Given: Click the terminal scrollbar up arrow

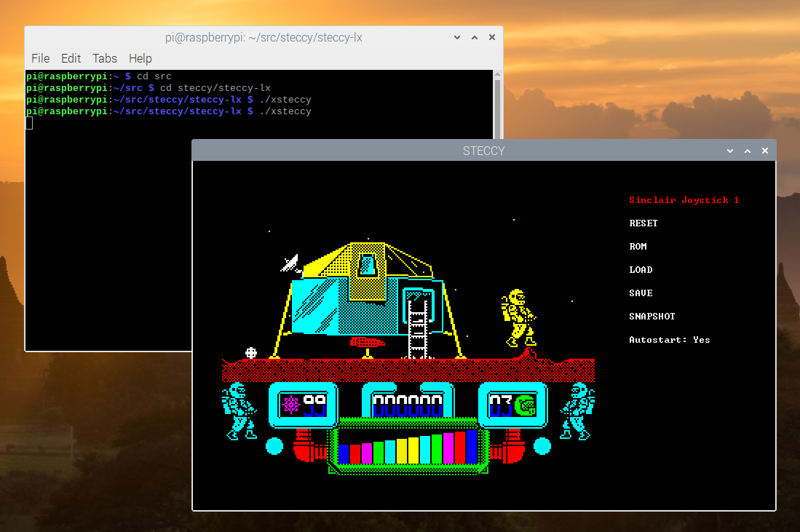Looking at the screenshot, I should (x=497, y=74).
